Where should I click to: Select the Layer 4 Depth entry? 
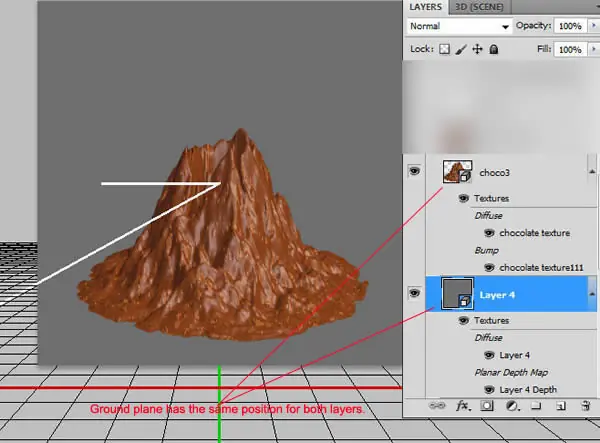pyautogui.click(x=528, y=389)
